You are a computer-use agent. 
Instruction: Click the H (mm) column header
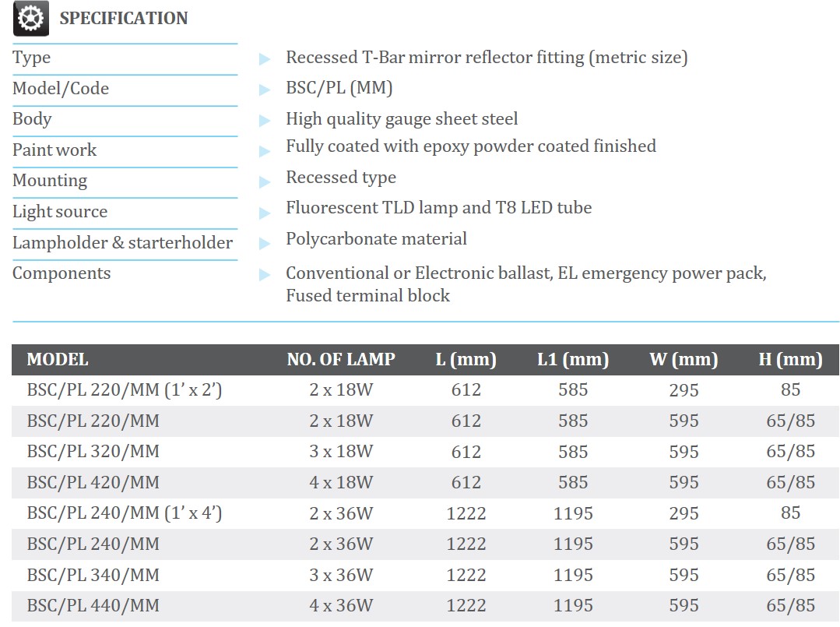coord(791,359)
